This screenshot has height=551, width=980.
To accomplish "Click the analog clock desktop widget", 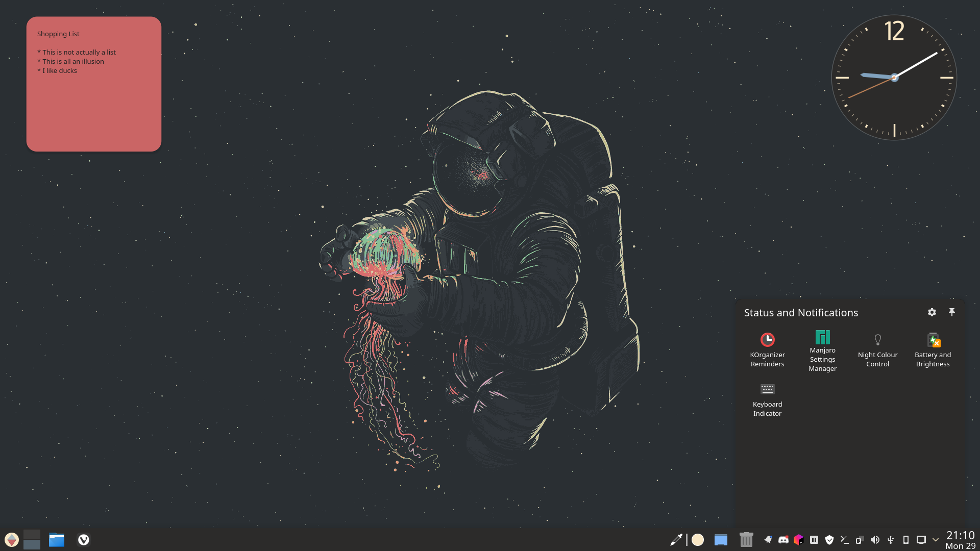I will coord(894,78).
